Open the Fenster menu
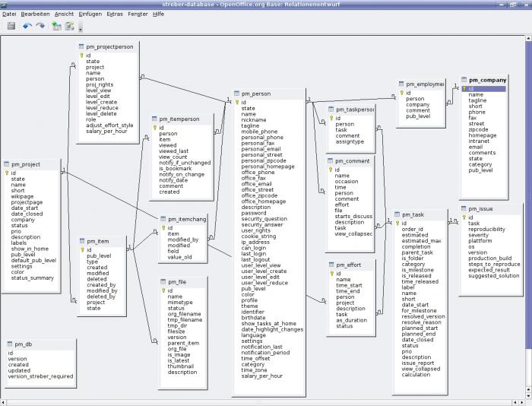 (138, 14)
